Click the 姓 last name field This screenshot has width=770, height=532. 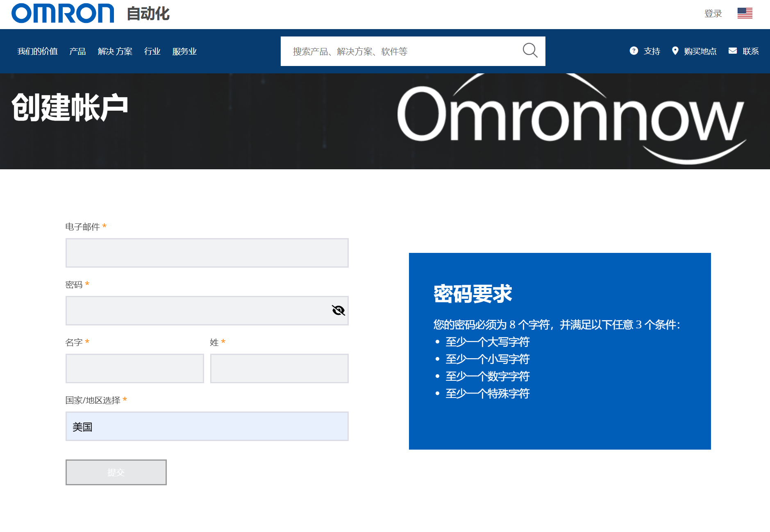click(x=279, y=368)
